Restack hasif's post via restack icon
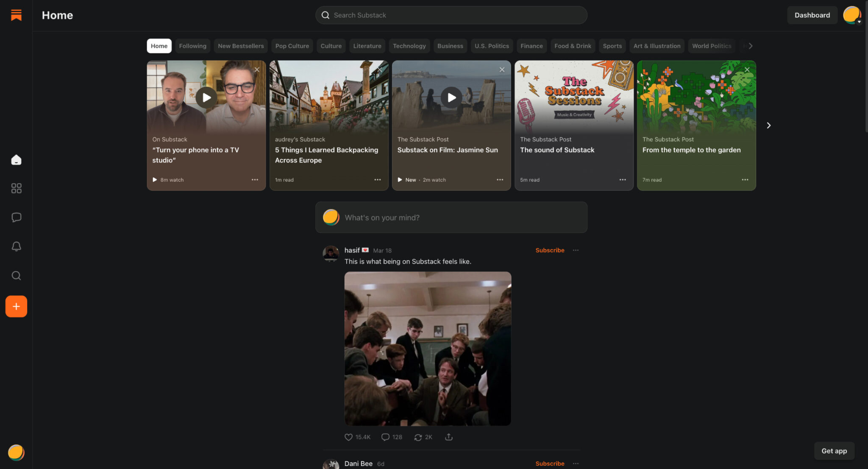This screenshot has height=469, width=868. point(418,437)
